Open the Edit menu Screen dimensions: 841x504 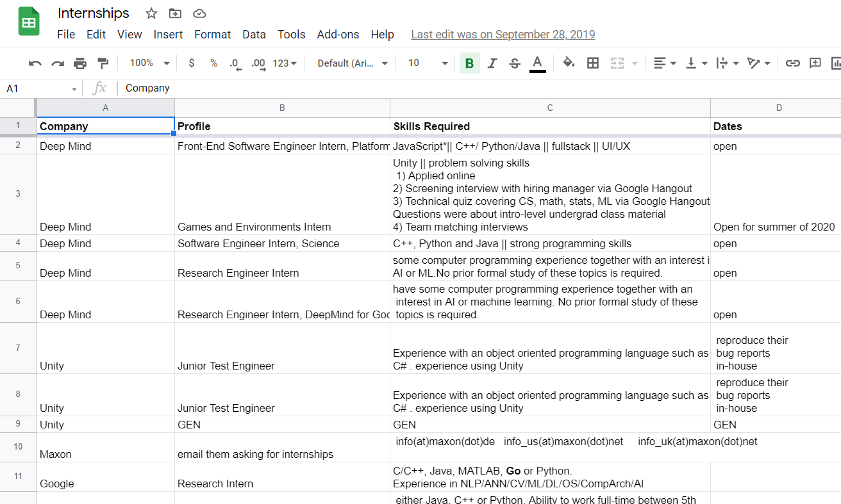pos(96,35)
